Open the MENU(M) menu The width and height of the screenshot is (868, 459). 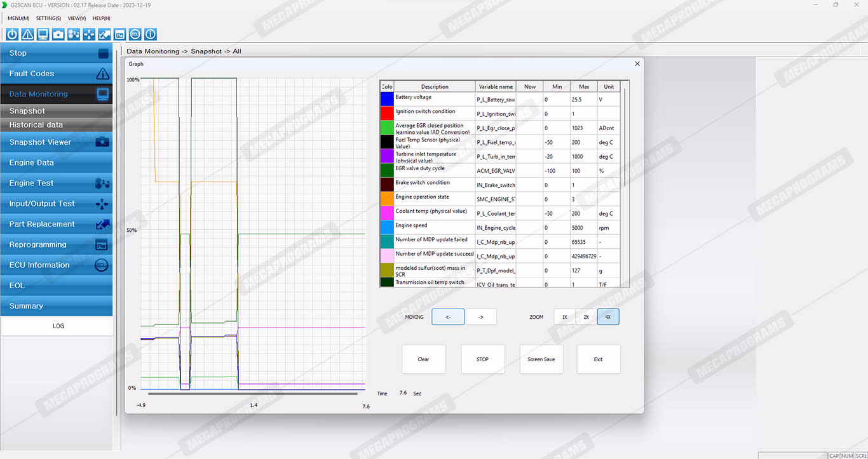pos(18,18)
